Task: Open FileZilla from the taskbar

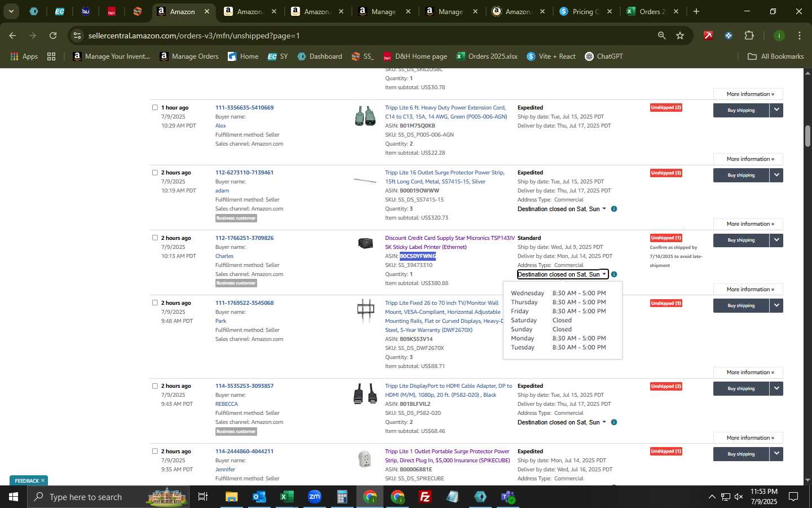Action: [x=425, y=497]
